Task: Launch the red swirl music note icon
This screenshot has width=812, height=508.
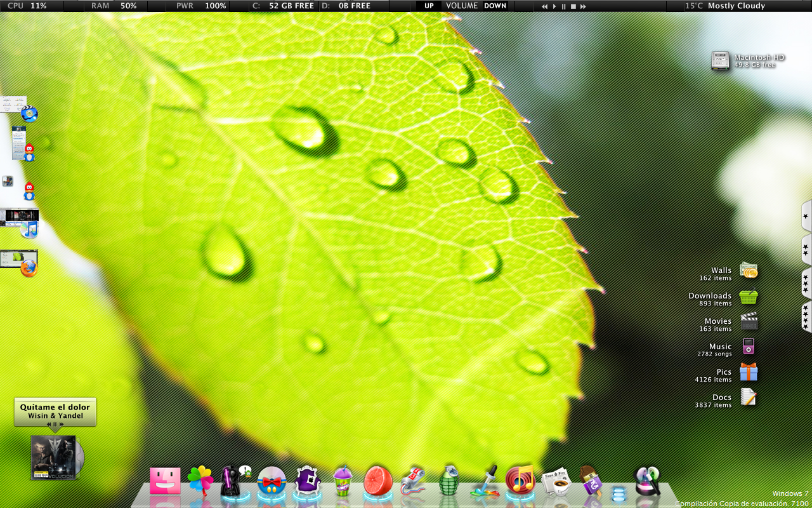Action: [520, 480]
